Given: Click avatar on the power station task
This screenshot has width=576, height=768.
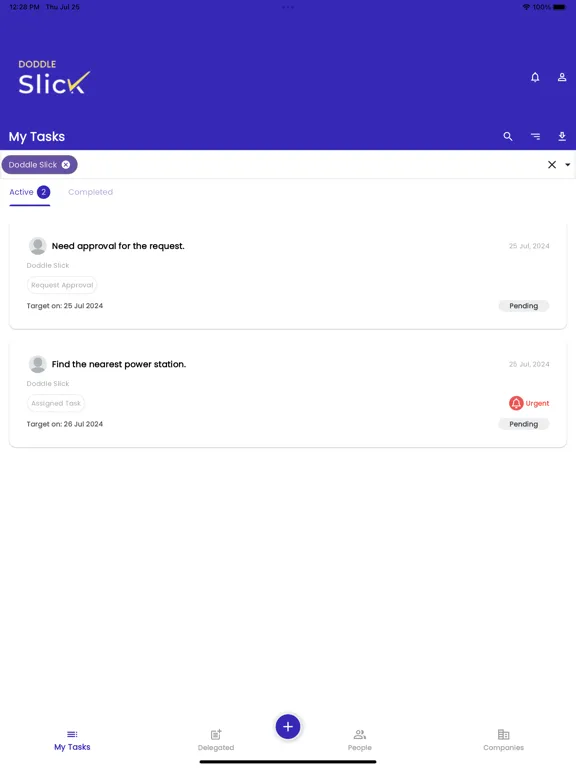Looking at the screenshot, I should (38, 364).
